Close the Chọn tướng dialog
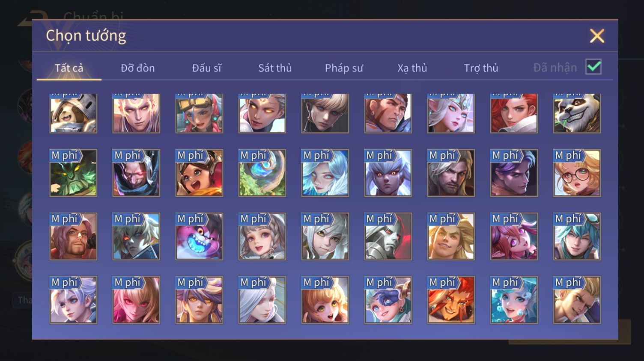The width and height of the screenshot is (644, 361). click(597, 36)
